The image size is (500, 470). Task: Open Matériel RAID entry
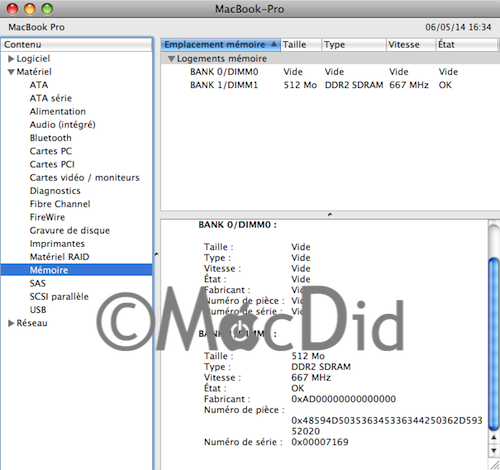(60, 257)
